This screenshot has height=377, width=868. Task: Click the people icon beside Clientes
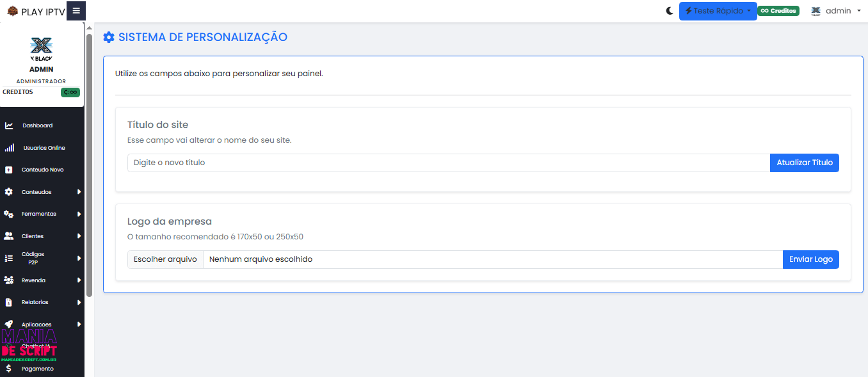[x=9, y=236]
